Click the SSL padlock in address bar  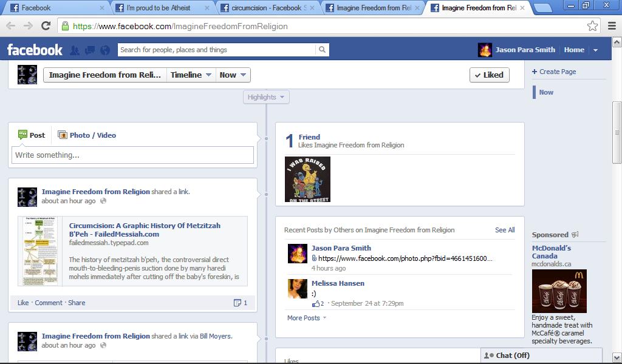[66, 26]
